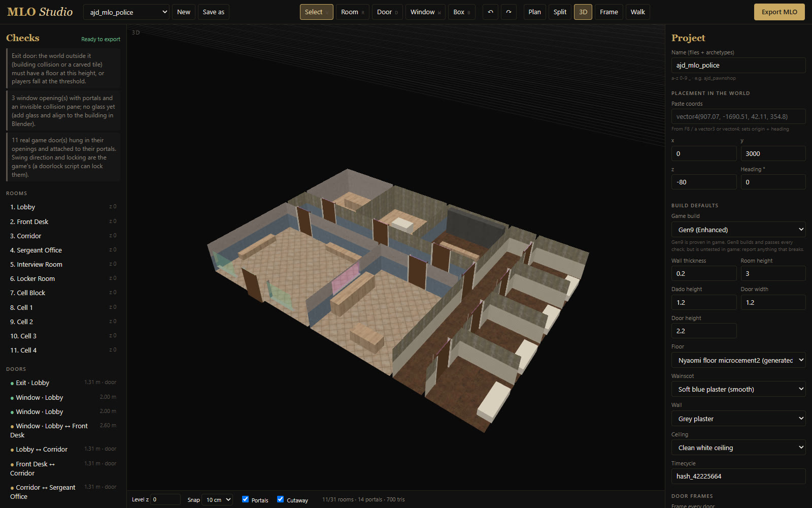Open the ajd_mlo_police project dropdown
812x508 pixels.
click(126, 12)
